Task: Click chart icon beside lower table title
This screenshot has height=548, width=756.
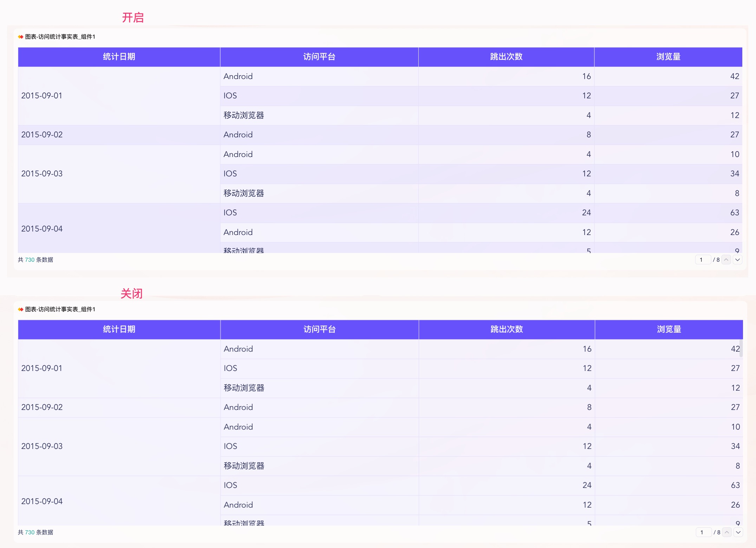Action: point(21,309)
